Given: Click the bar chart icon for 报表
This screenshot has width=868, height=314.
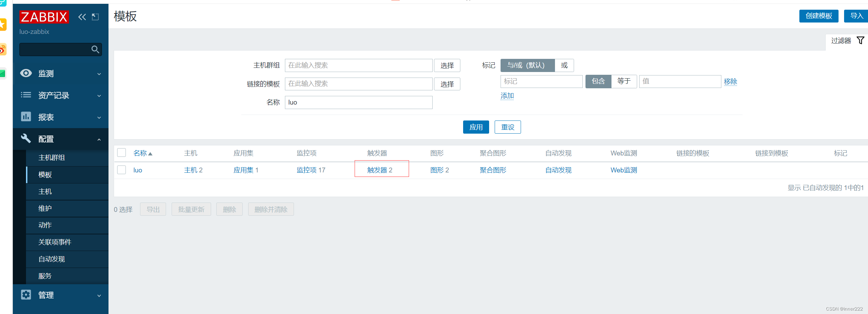Looking at the screenshot, I should pyautogui.click(x=26, y=117).
